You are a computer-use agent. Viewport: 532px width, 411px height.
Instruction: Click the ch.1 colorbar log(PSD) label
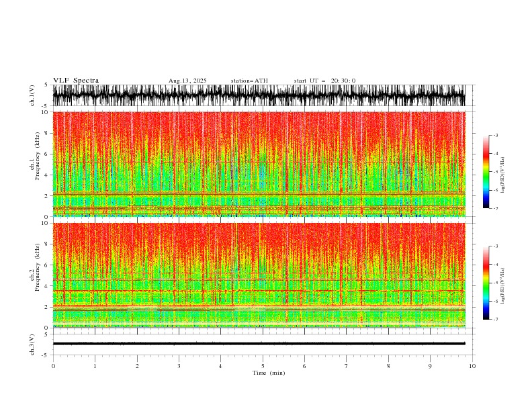coord(502,175)
